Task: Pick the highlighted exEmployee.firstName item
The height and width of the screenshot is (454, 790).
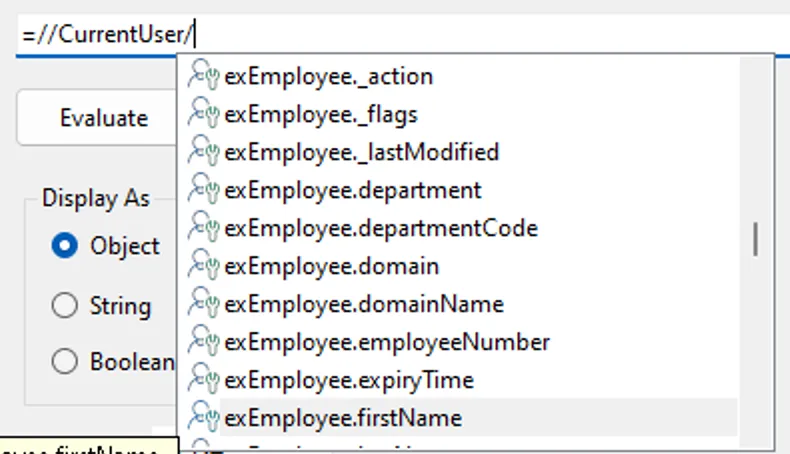Action: [x=461, y=418]
